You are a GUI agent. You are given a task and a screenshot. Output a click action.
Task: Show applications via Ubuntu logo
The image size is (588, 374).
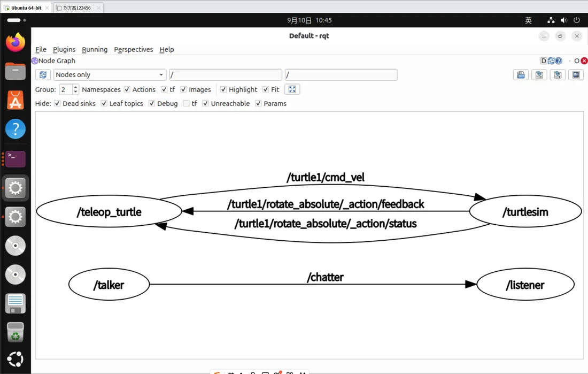(16, 360)
